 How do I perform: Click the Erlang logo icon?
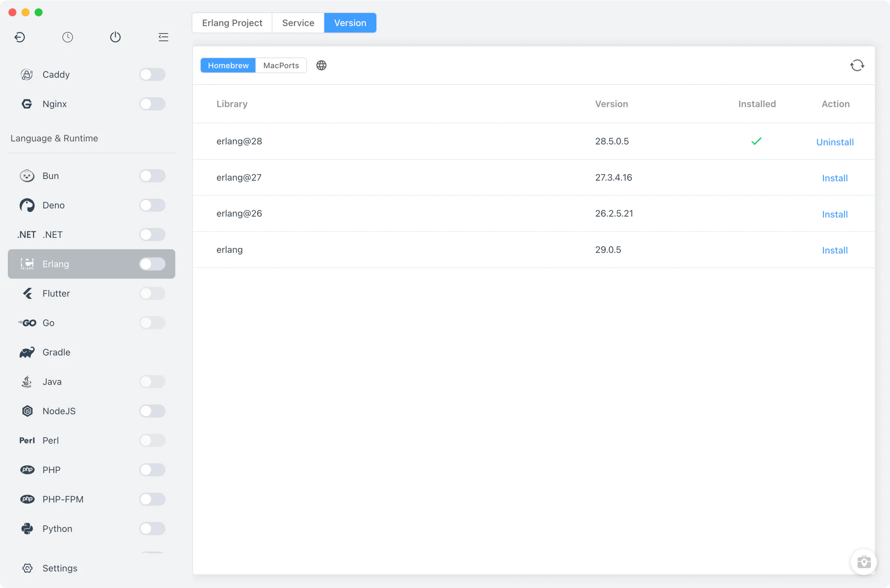click(x=27, y=264)
